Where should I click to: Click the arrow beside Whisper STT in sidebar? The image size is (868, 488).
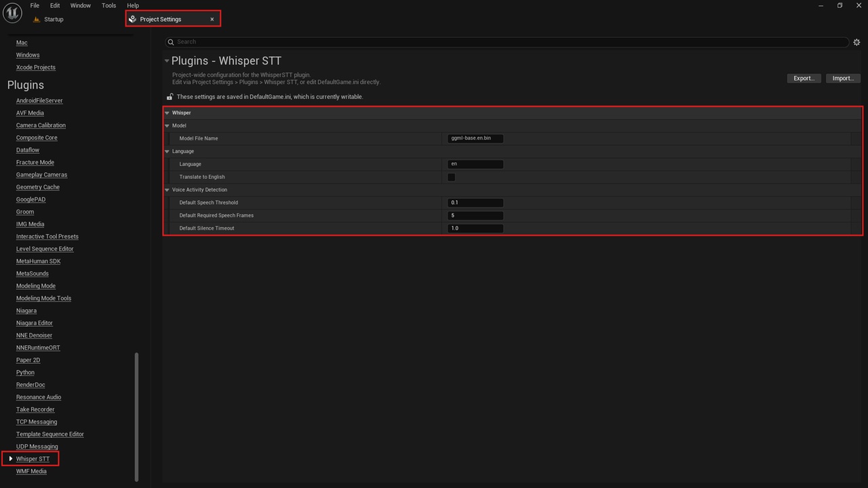11,459
